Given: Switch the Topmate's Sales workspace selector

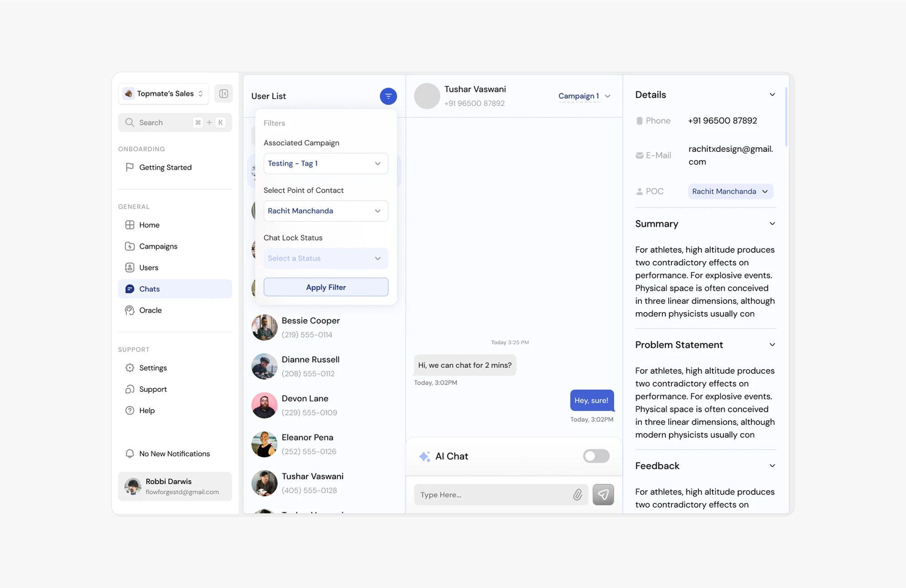Looking at the screenshot, I should point(163,93).
